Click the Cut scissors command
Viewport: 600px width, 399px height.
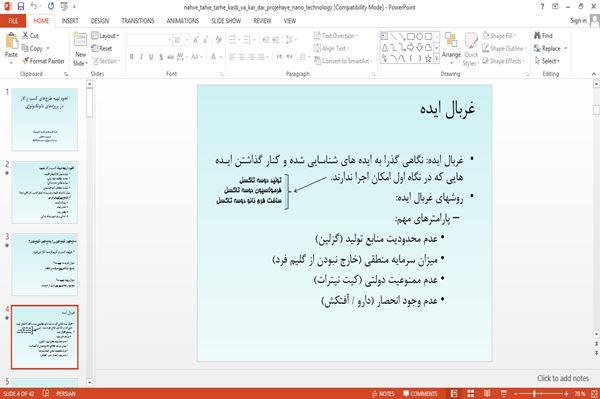tap(30, 35)
